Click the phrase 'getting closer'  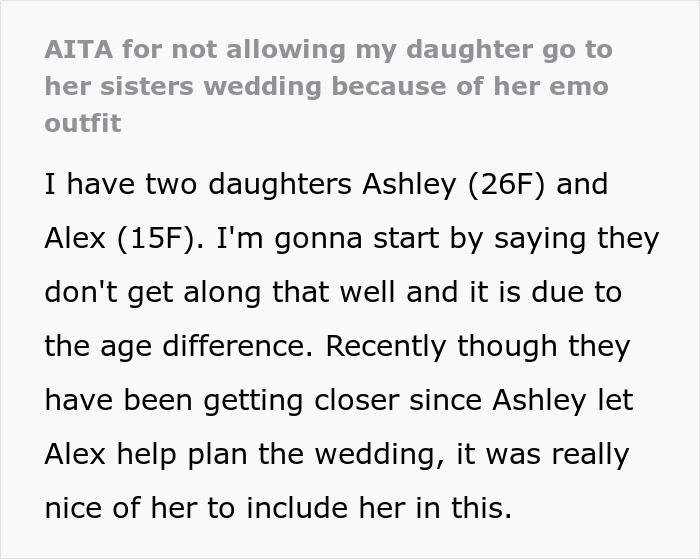(x=301, y=401)
